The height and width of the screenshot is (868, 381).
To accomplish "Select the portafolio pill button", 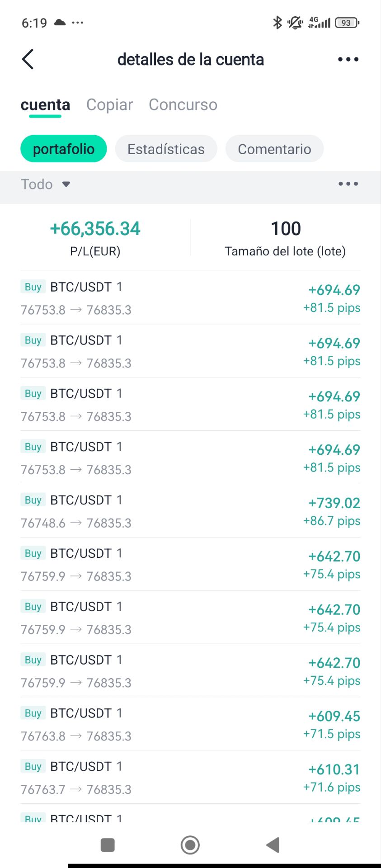I will (64, 149).
